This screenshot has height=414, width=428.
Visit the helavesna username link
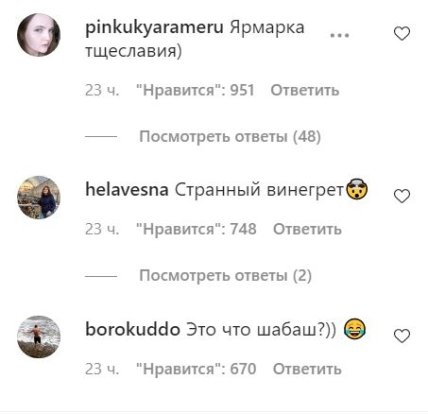pos(127,190)
